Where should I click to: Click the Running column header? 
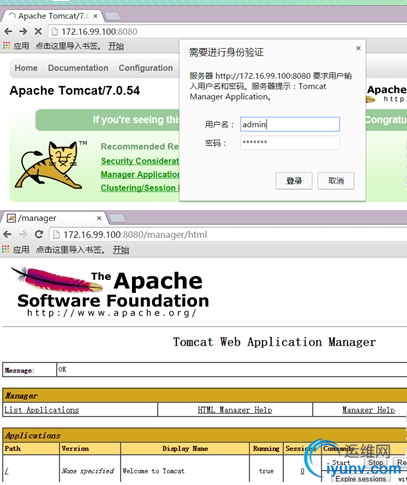266,448
